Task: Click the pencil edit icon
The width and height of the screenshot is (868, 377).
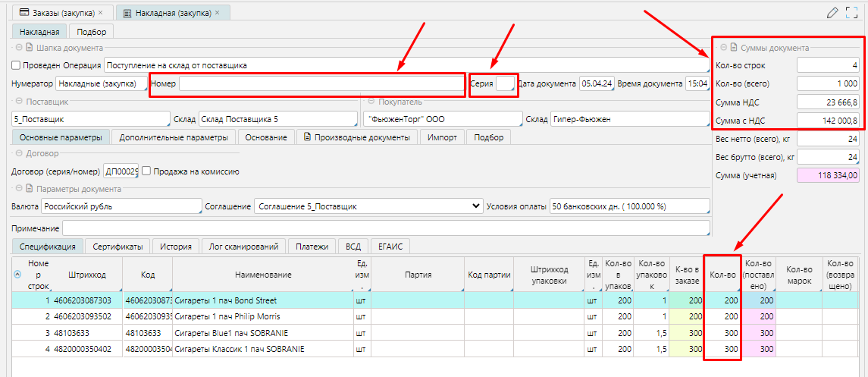Action: pos(833,12)
